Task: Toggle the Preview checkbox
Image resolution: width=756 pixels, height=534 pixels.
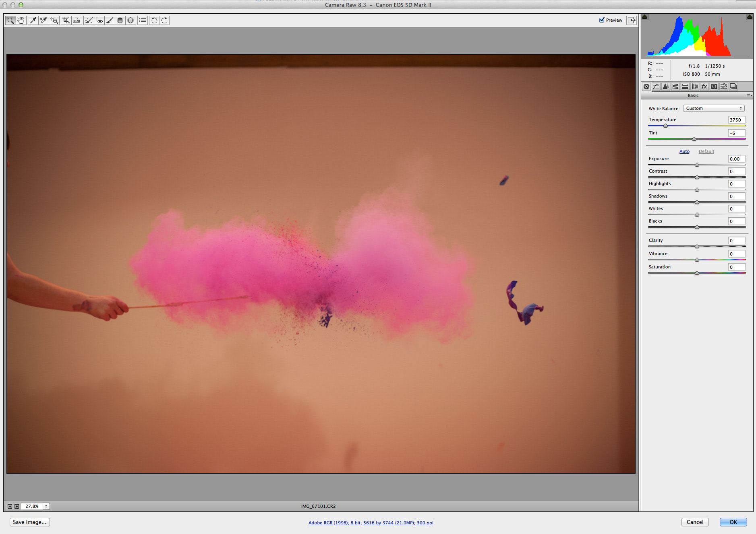Action: tap(602, 20)
